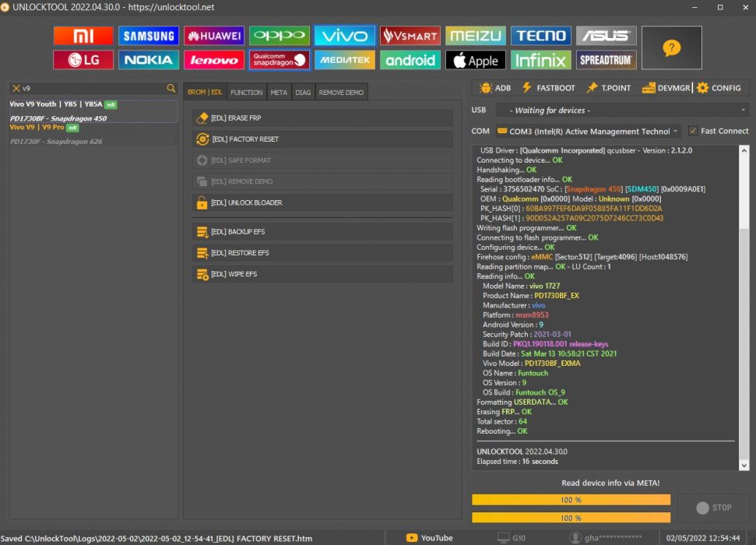
Task: Click the lower 100 % progress bar
Action: point(571,518)
